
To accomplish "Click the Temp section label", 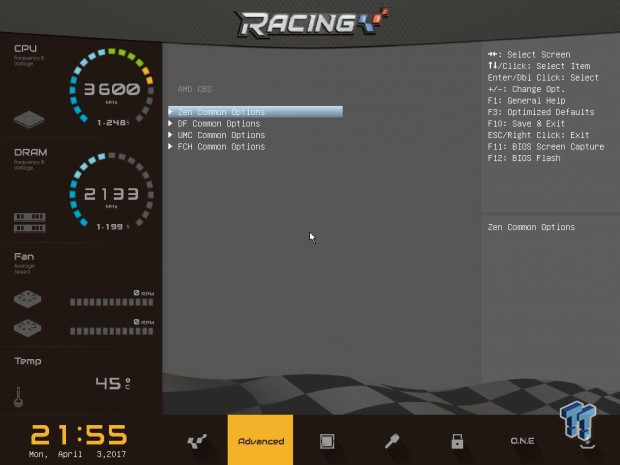I will 28,361.
